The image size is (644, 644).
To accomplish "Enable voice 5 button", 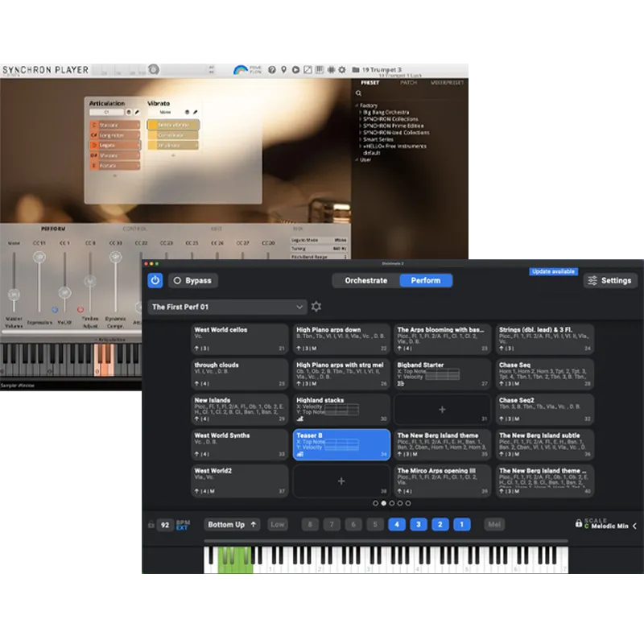I will pyautogui.click(x=375, y=525).
